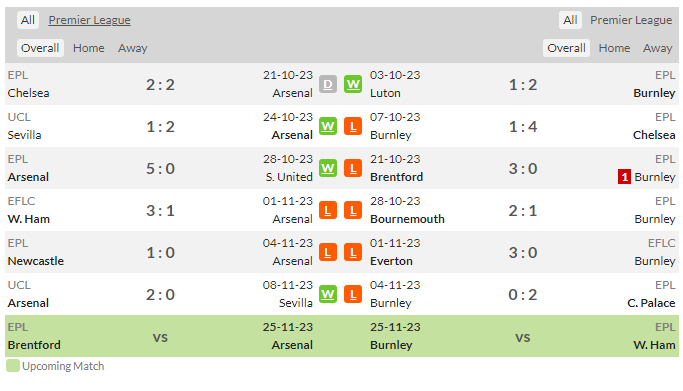Show left team's Home matches
683x391 pixels.
coord(89,48)
